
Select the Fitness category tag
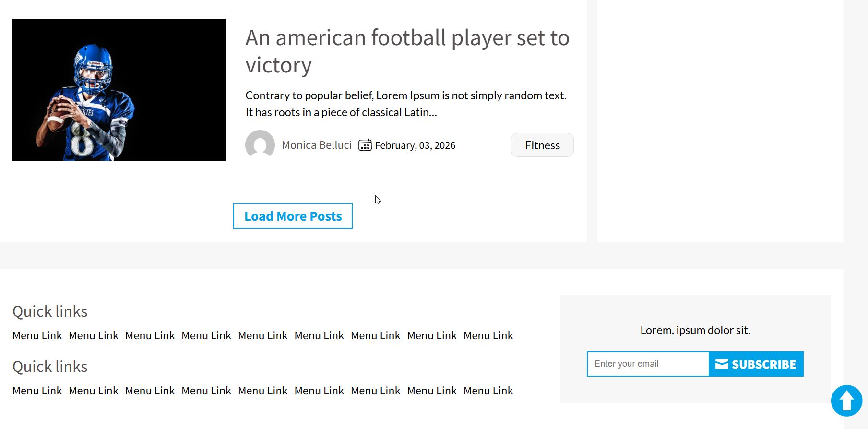[542, 145]
